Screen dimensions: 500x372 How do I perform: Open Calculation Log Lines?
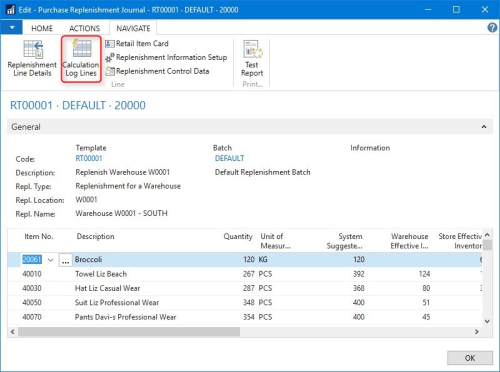point(81,59)
